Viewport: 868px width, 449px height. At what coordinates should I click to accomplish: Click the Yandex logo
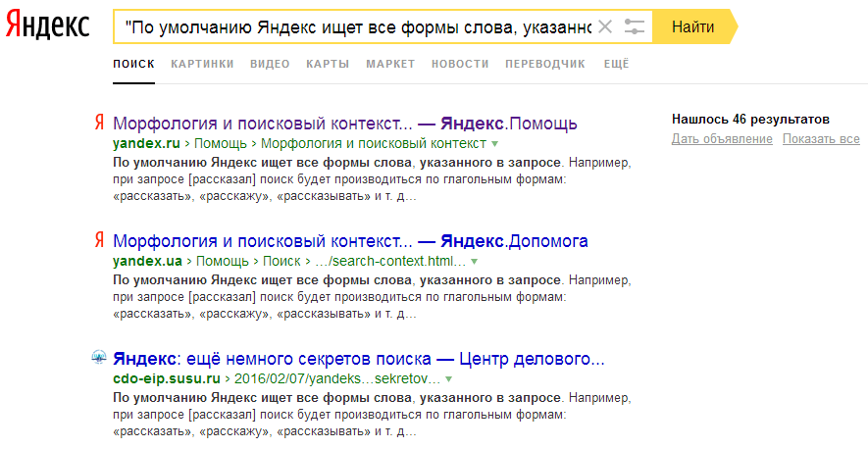tap(46, 26)
